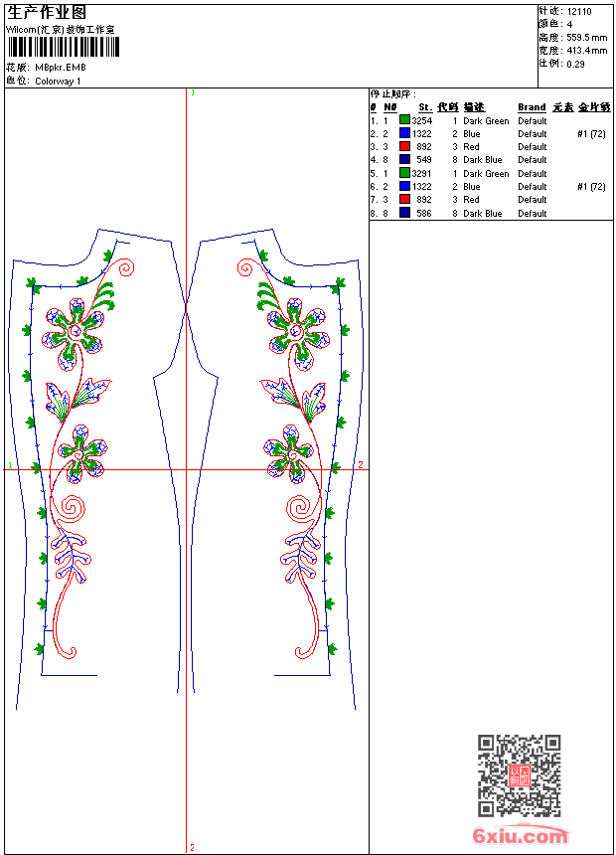Choose the Dark Blue swatch in stop row 4
The width and height of the screenshot is (616, 855).
(x=405, y=160)
